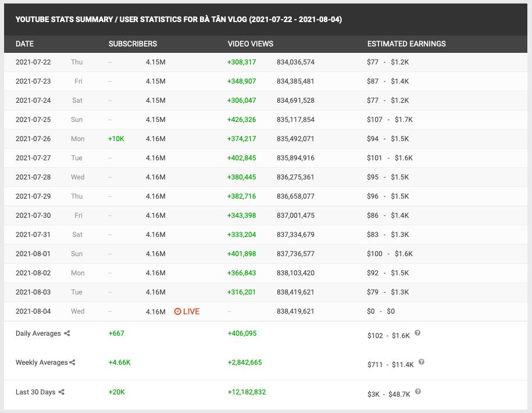
Task: Open help icon next to $102 - $1.6K
Action: pos(417,333)
